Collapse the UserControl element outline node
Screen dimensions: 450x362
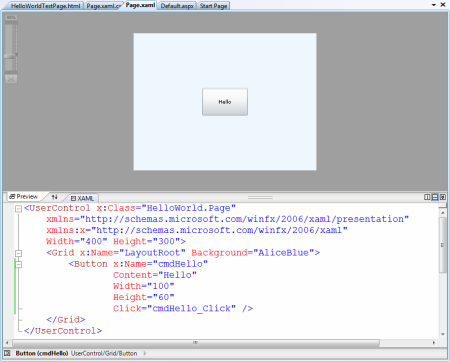click(x=19, y=209)
